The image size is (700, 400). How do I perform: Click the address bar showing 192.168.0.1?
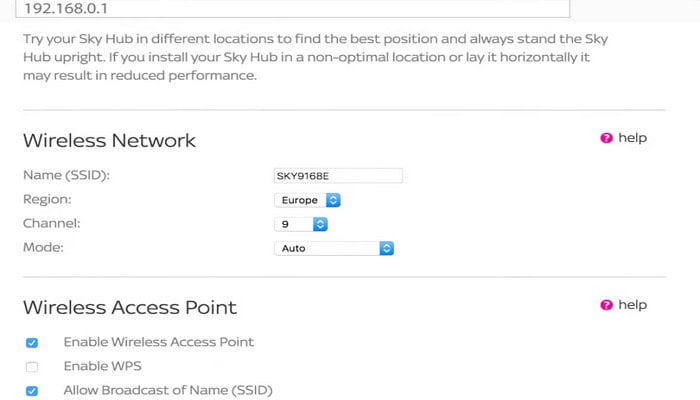292,8
